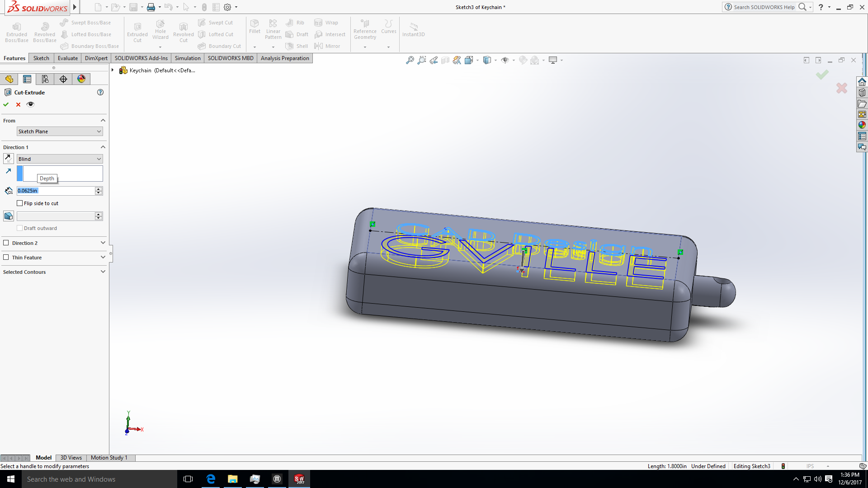Expand the Selected Contours section
Screen dimensions: 868x488
[x=103, y=272]
